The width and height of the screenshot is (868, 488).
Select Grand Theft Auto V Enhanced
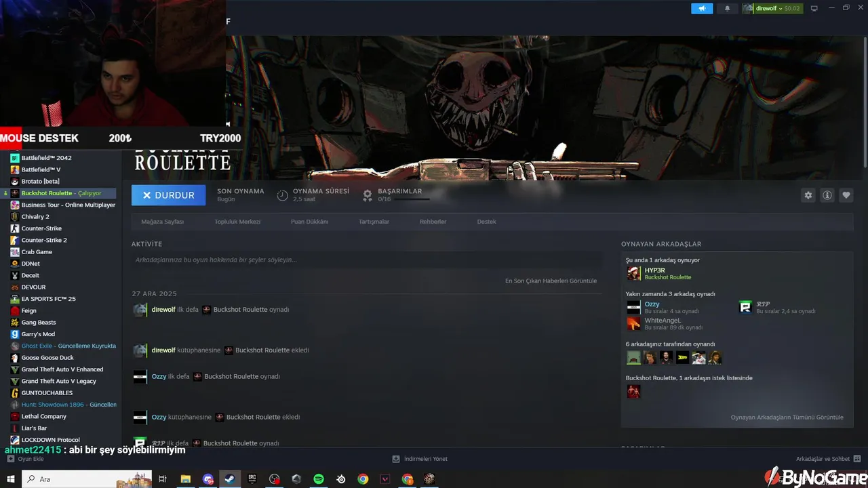(61, 369)
